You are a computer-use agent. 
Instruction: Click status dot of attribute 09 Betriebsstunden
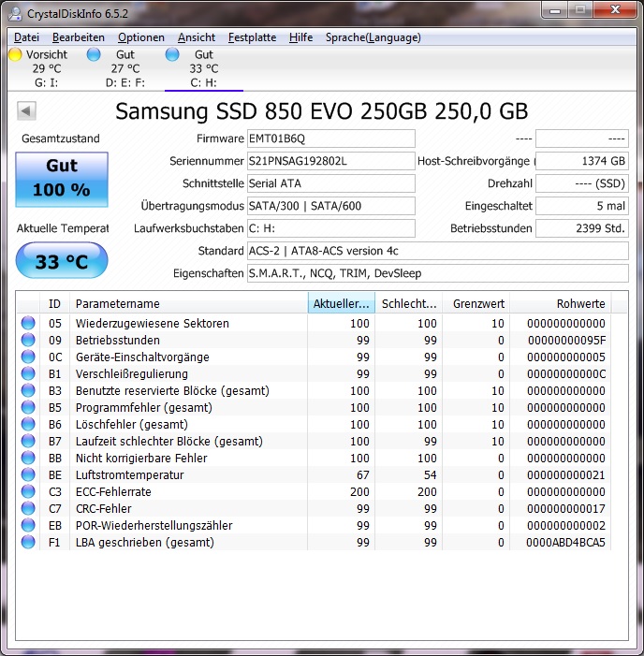28,340
